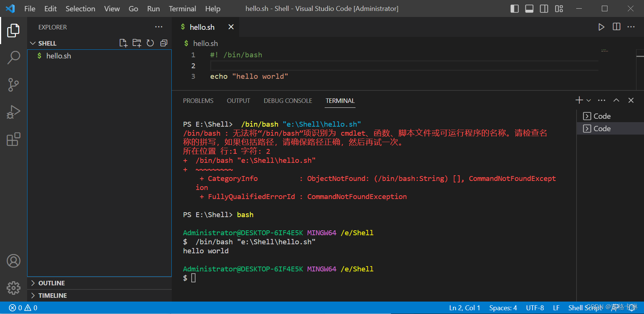
Task: Open editor more actions ellipsis
Action: [x=631, y=27]
